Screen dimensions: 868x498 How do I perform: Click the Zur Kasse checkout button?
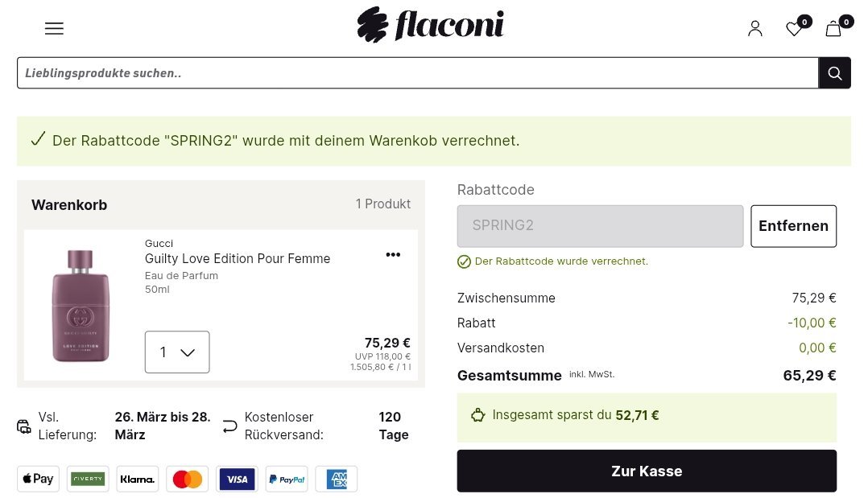[647, 471]
